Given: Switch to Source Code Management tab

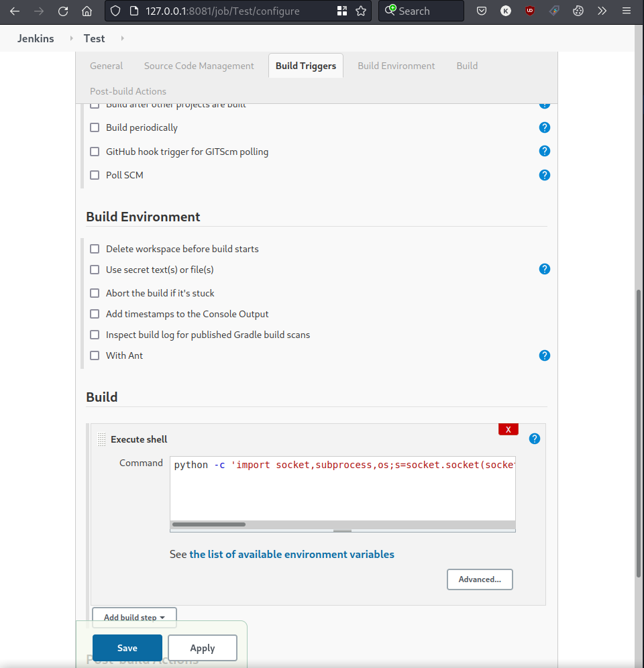Looking at the screenshot, I should (x=199, y=66).
